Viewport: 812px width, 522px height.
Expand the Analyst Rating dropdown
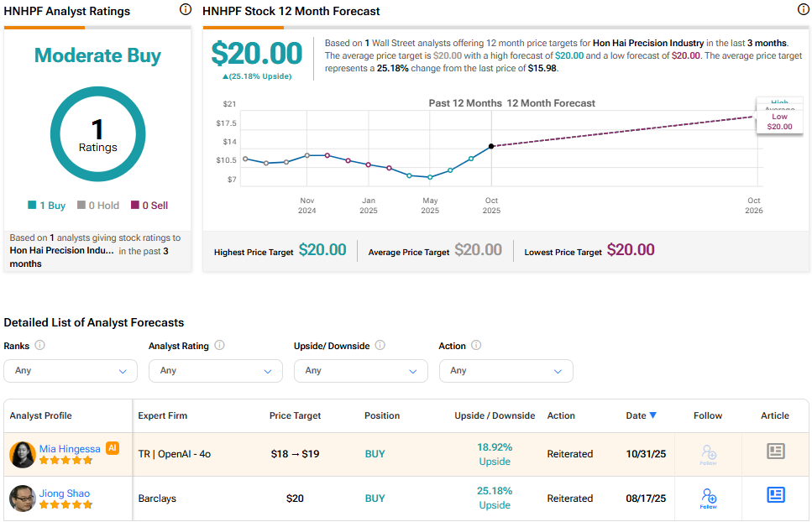[216, 370]
